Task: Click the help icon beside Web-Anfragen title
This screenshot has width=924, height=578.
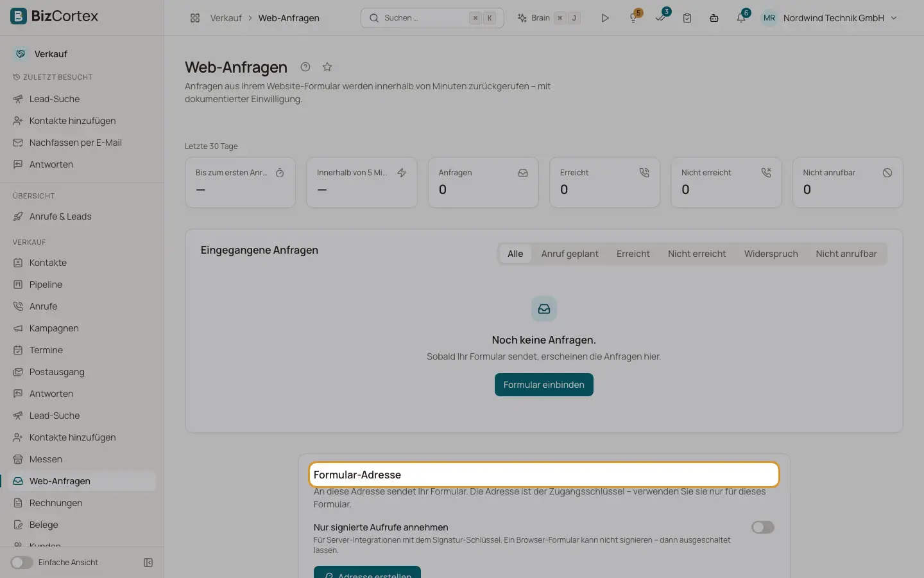Action: click(305, 67)
